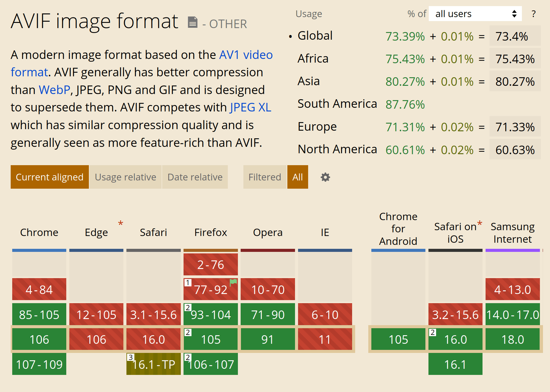Image resolution: width=550 pixels, height=392 pixels.
Task: Open note 1 on Firefox 77-92
Action: click(187, 282)
